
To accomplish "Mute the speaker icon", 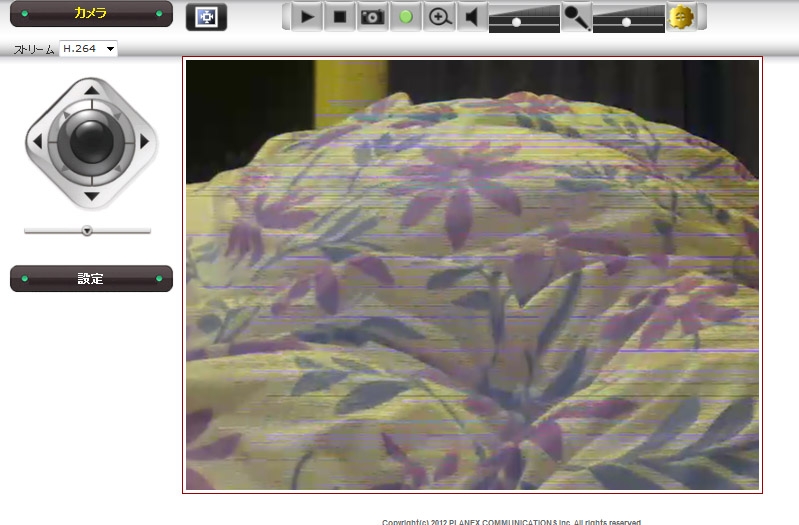I will coord(472,17).
